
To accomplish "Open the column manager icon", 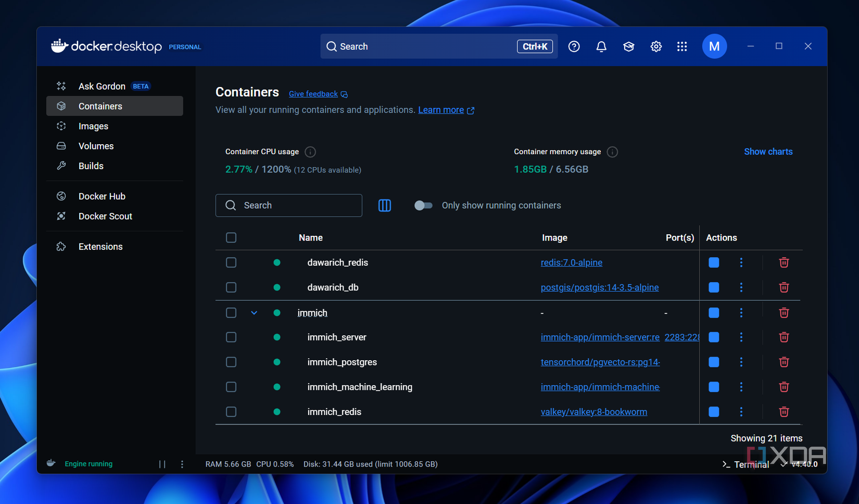I will [385, 206].
